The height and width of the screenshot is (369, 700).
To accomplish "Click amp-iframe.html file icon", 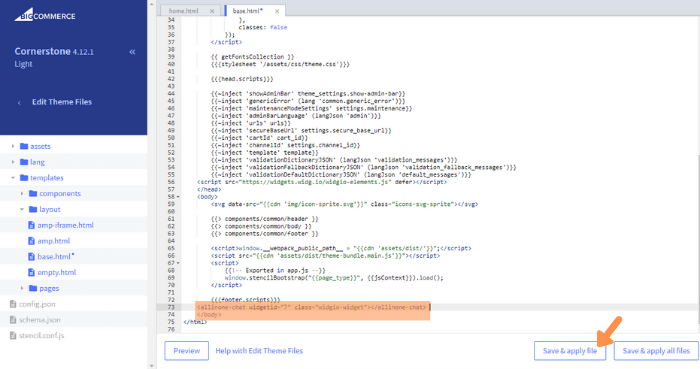I will coord(31,225).
